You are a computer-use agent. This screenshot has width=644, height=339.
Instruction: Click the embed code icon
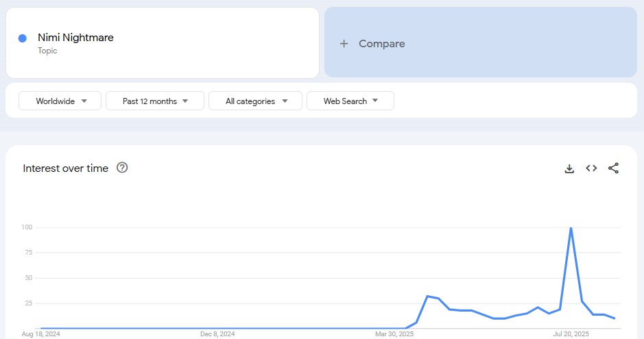click(591, 168)
